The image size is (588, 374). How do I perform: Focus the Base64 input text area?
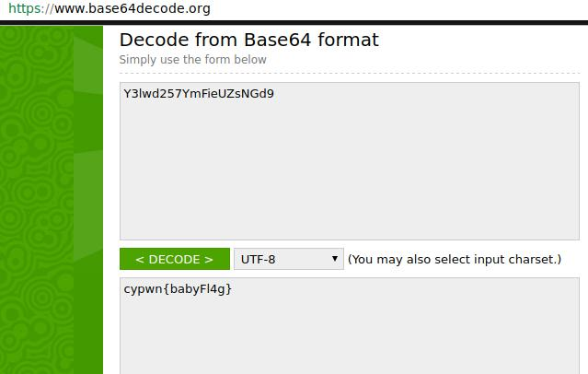(x=350, y=161)
